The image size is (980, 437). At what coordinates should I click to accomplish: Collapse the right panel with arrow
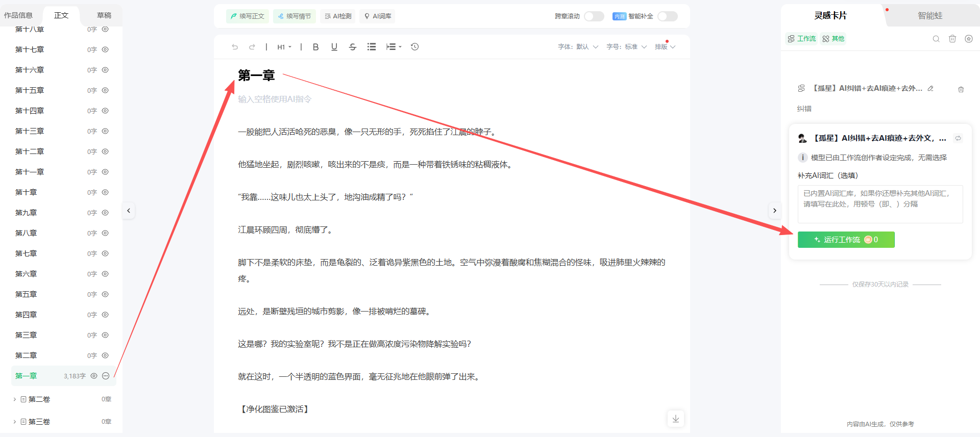(x=775, y=211)
